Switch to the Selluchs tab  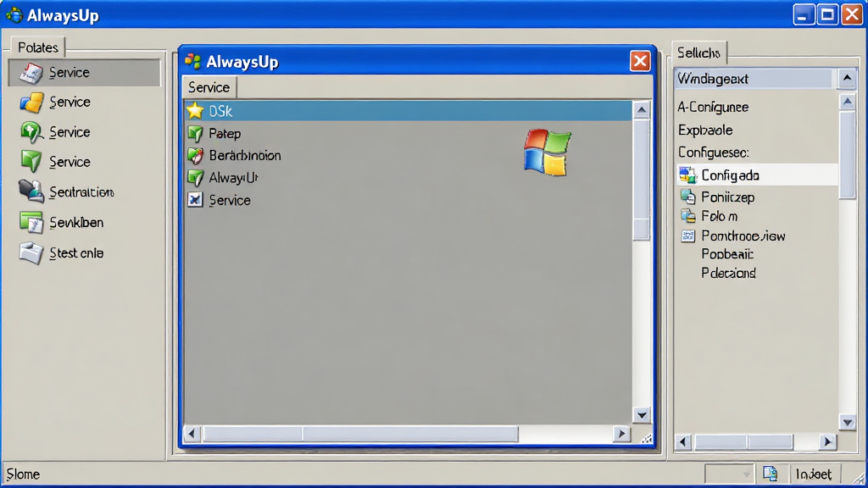tap(699, 53)
